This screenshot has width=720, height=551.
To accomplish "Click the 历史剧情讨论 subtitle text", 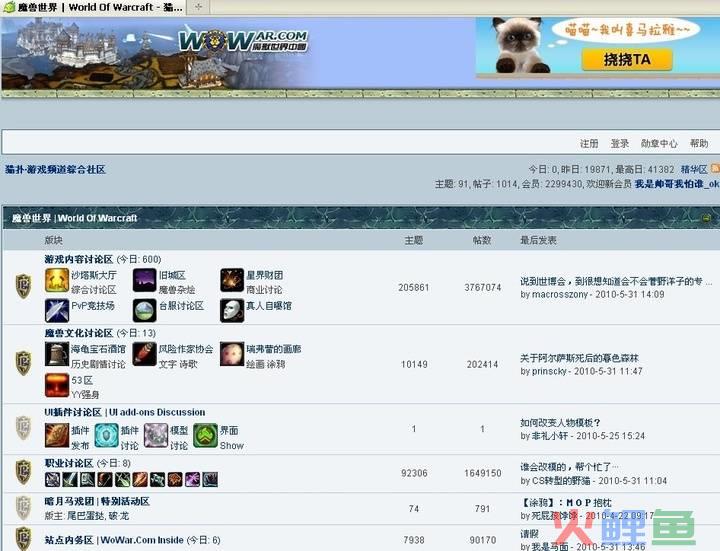I will click(x=98, y=364).
